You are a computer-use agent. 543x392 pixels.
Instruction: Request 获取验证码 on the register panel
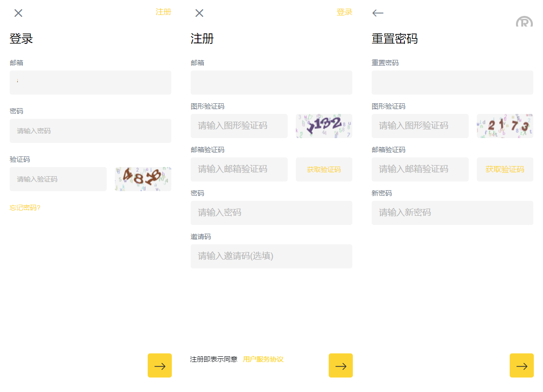coord(324,169)
